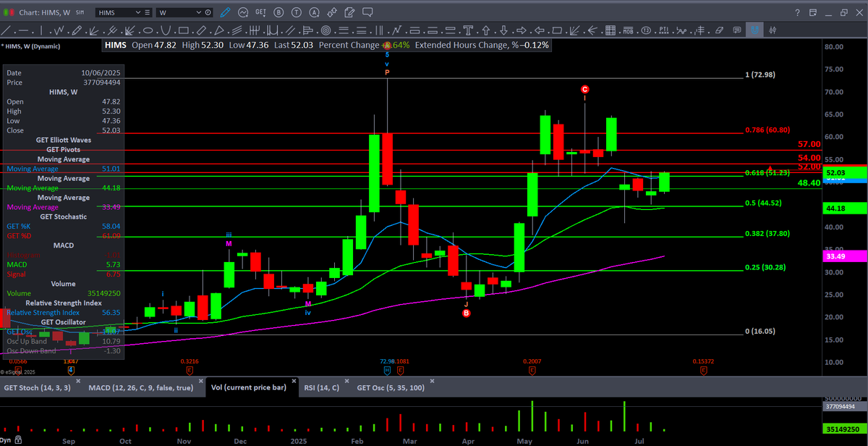Switch to the GET Osc (5, 35, 100) tab

pos(392,387)
